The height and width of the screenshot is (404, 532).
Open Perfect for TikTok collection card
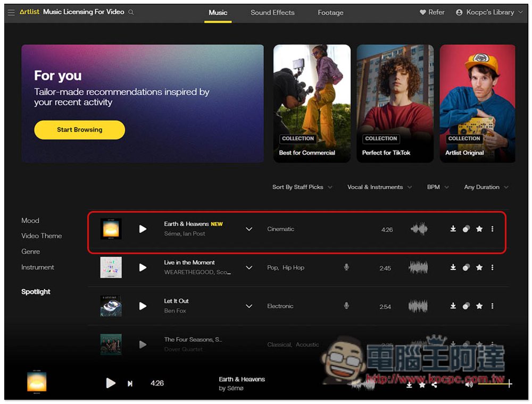pyautogui.click(x=395, y=103)
